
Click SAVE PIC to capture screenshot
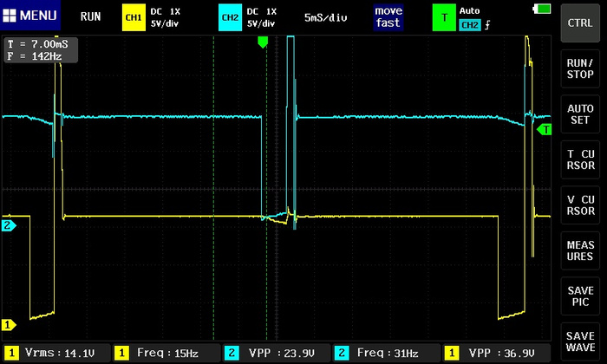(x=580, y=296)
